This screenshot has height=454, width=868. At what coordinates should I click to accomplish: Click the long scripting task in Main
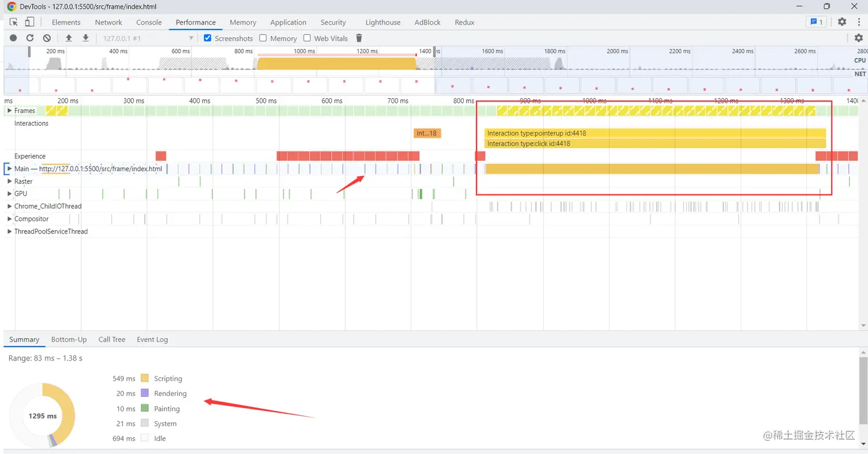652,169
